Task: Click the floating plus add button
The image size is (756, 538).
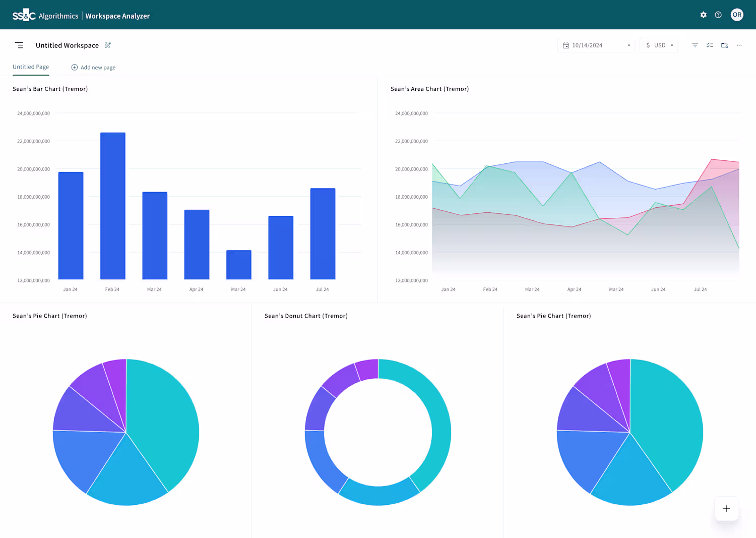Action: 726,509
